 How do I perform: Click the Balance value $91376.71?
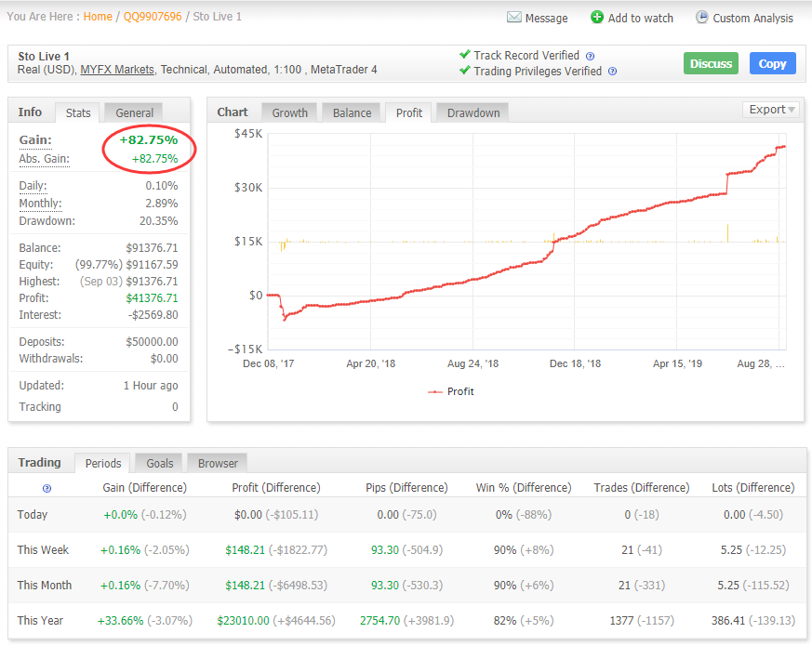[x=152, y=248]
